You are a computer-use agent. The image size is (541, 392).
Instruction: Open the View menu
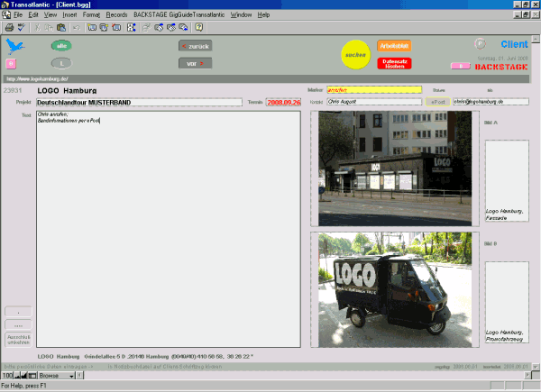coord(50,14)
